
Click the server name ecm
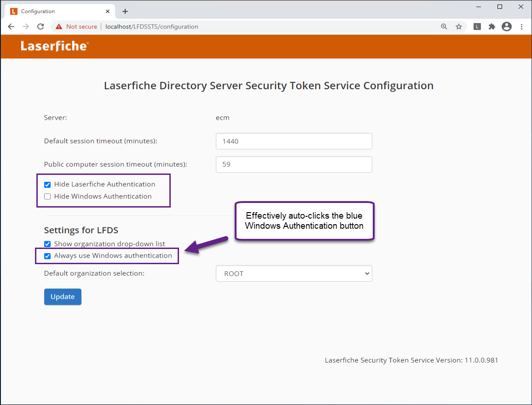(x=223, y=118)
